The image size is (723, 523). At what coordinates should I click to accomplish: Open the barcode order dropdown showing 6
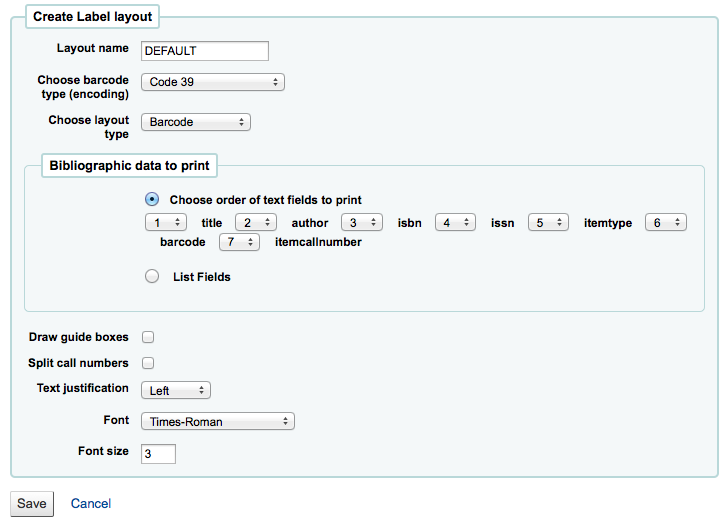tap(666, 223)
